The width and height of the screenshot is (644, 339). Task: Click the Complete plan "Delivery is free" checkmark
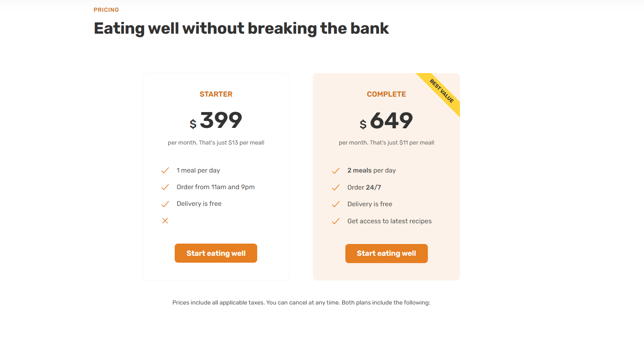(x=336, y=204)
